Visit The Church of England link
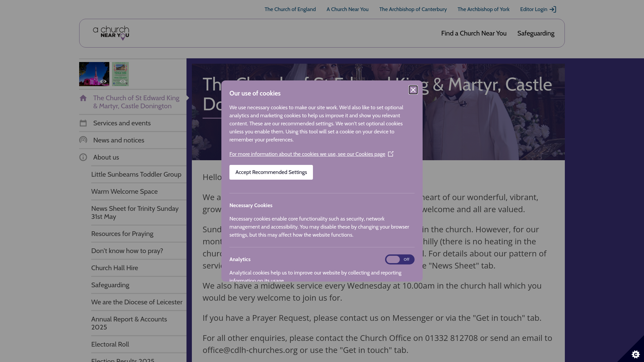The height and width of the screenshot is (362, 644). click(290, 9)
